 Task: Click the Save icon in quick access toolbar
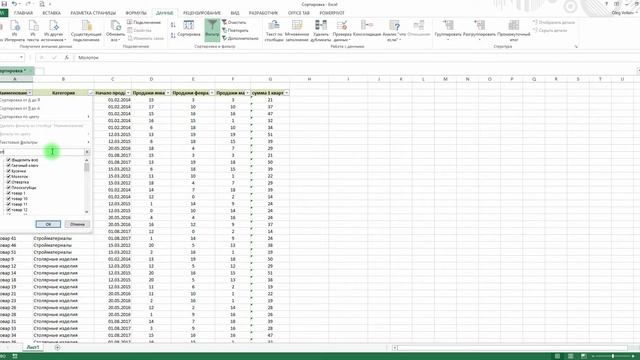point(4,4)
